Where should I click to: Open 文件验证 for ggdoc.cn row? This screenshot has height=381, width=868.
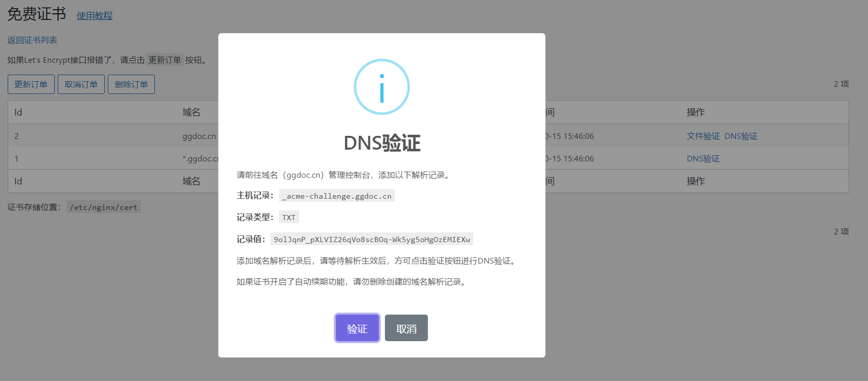[x=703, y=136]
